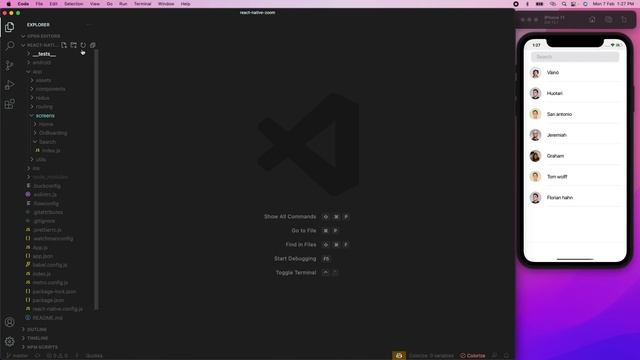Select contact Väinö in simulator list

[x=575, y=72]
